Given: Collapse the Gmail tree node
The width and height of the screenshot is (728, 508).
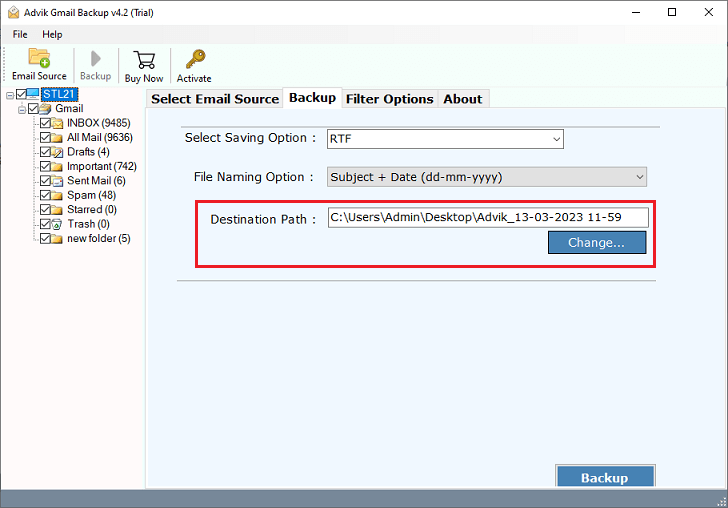Looking at the screenshot, I should click(22, 110).
